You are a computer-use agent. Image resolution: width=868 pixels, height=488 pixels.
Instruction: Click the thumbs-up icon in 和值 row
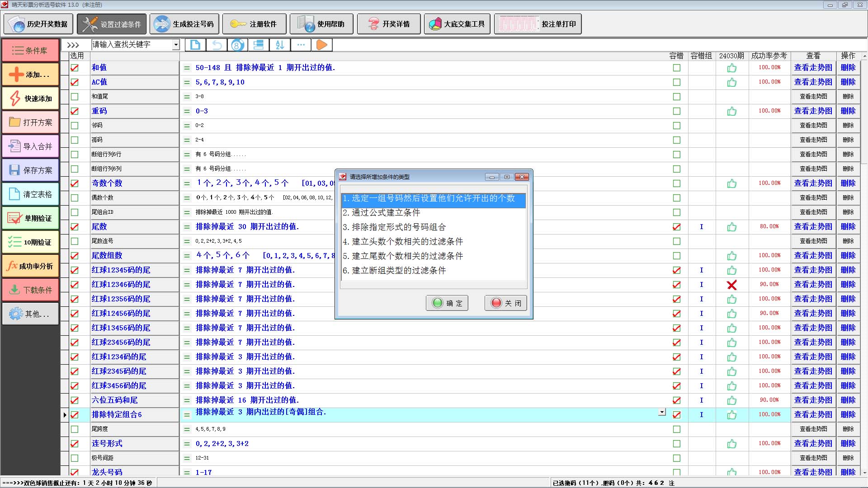(x=731, y=68)
